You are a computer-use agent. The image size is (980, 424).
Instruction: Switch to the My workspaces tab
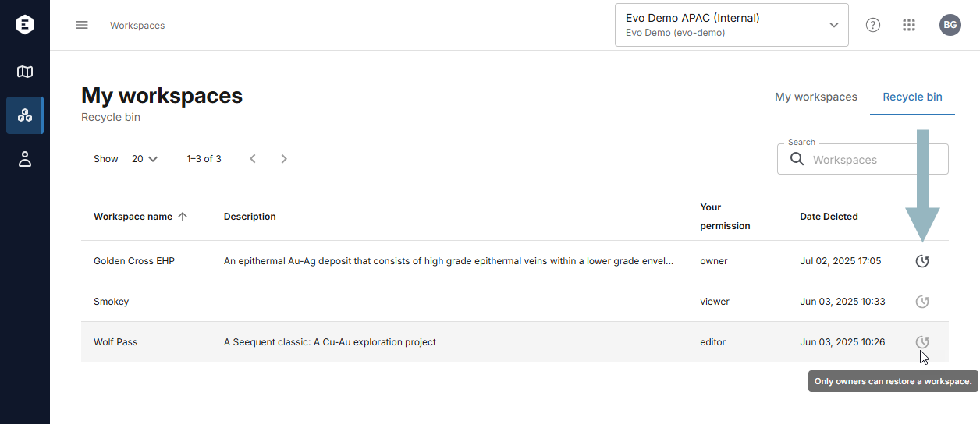816,97
